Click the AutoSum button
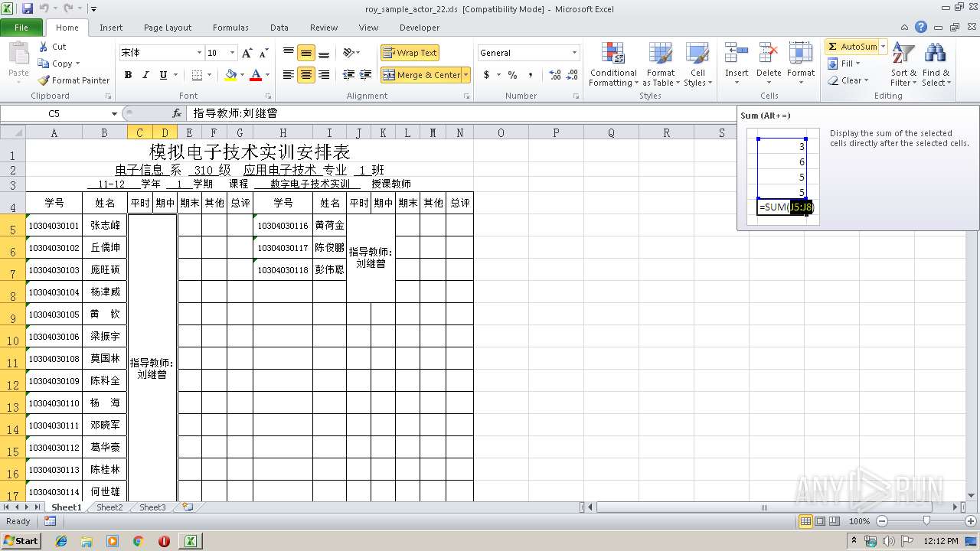This screenshot has width=980, height=551. (x=852, y=47)
